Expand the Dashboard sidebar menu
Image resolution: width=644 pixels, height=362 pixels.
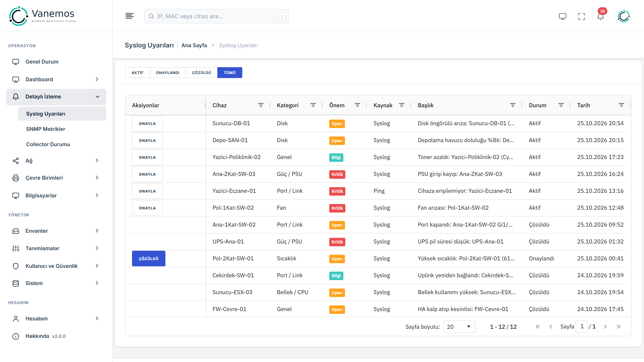[56, 79]
